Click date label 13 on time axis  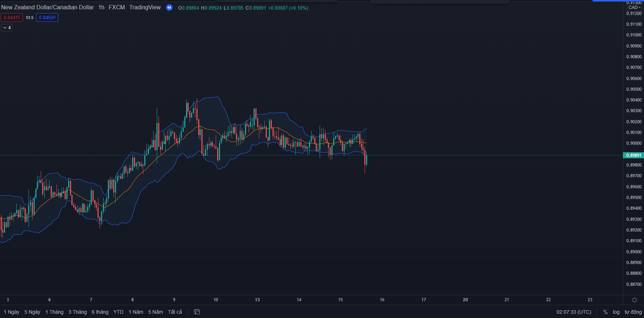tap(258, 300)
